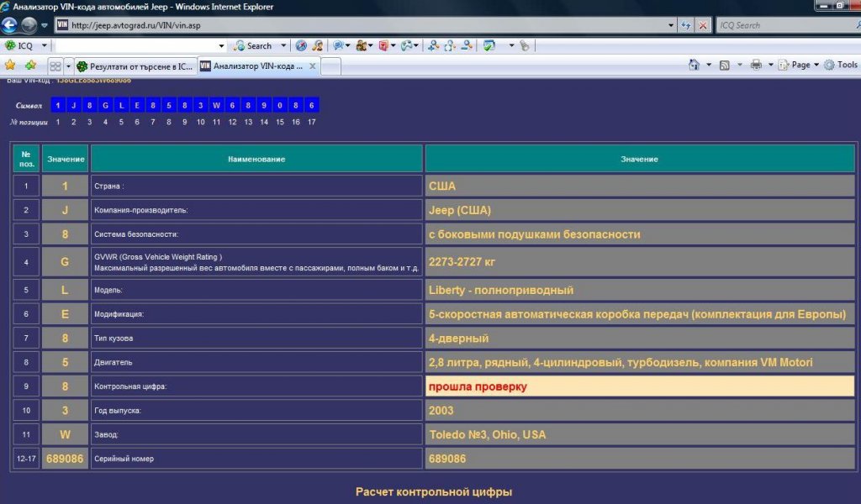Viewport: 861px width, 504px height.
Task: Click the 'Liberty - полноприводный' model value
Action: coord(501,290)
